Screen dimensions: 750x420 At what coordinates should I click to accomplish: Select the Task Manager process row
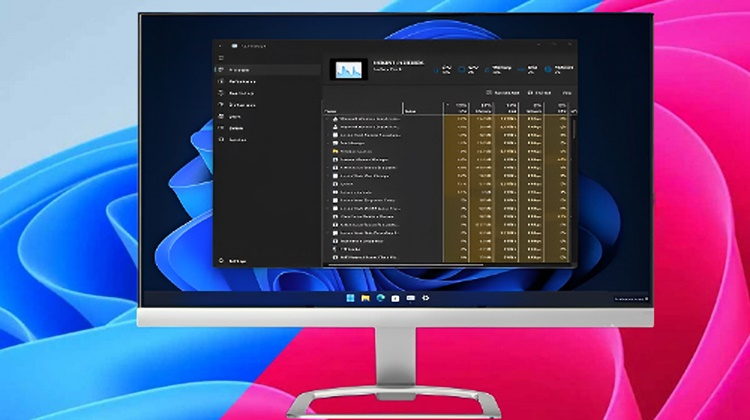(447, 143)
